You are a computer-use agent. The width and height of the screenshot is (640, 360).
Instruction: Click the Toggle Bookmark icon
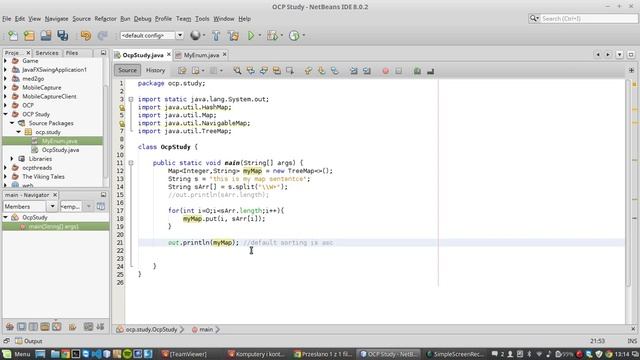point(335,71)
